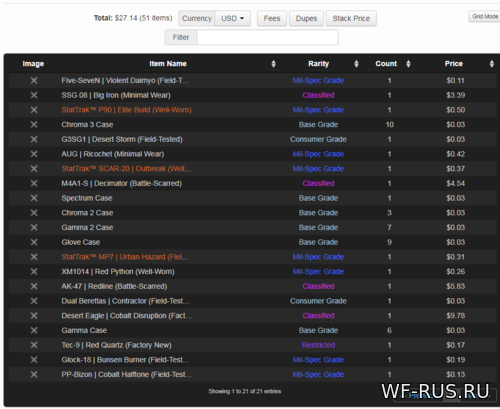Sort table by Price arrows

tap(492, 64)
